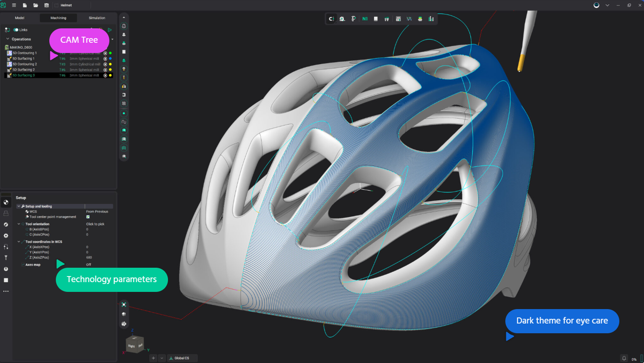The height and width of the screenshot is (363, 644).
Task: Click the gear icon in parameters sidebar
Action: click(6, 236)
